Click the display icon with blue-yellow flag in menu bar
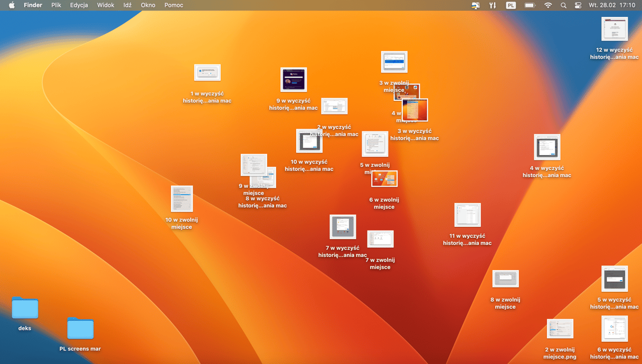The image size is (642, 364). pyautogui.click(x=476, y=5)
